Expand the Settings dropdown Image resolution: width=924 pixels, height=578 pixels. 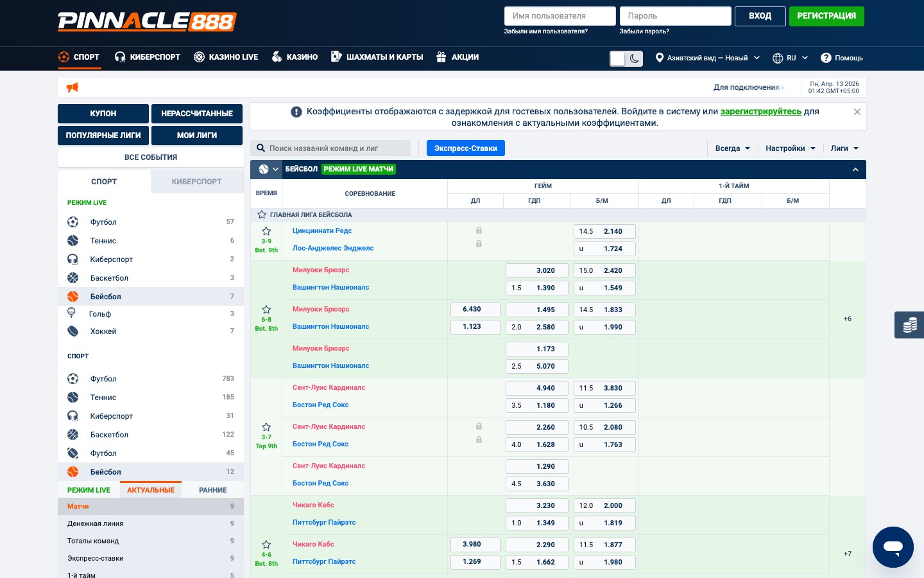(x=790, y=148)
